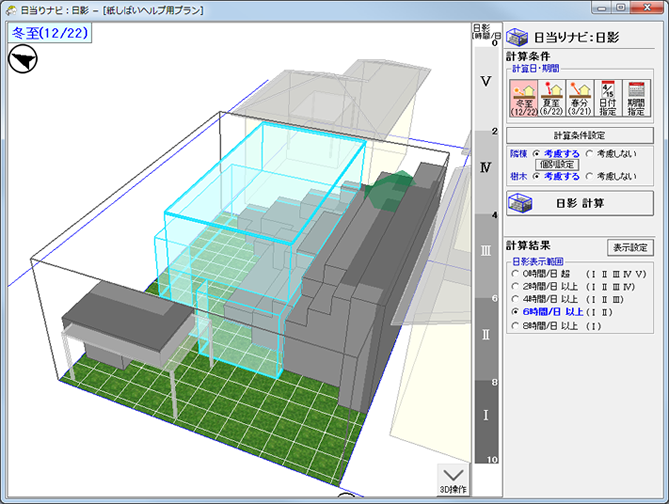This screenshot has width=669, height=504.
Task: Open the 個別設定 button for neighboring buildings
Action: click(x=557, y=164)
